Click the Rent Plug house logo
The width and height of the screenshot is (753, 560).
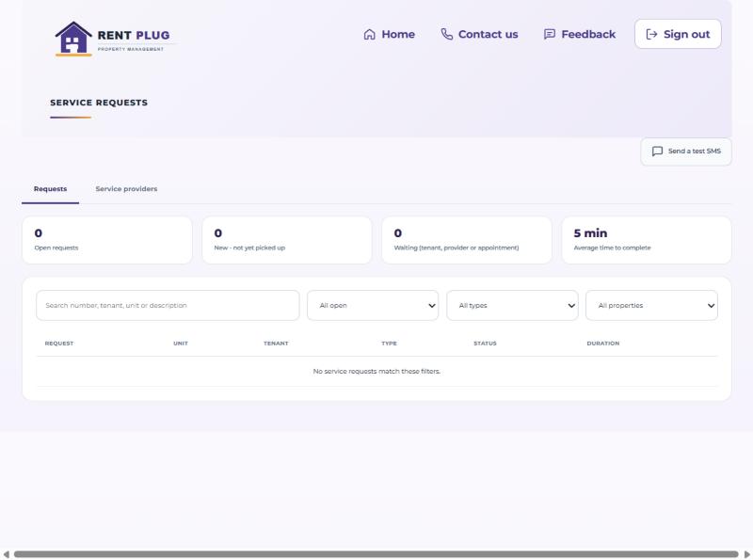[x=73, y=39]
